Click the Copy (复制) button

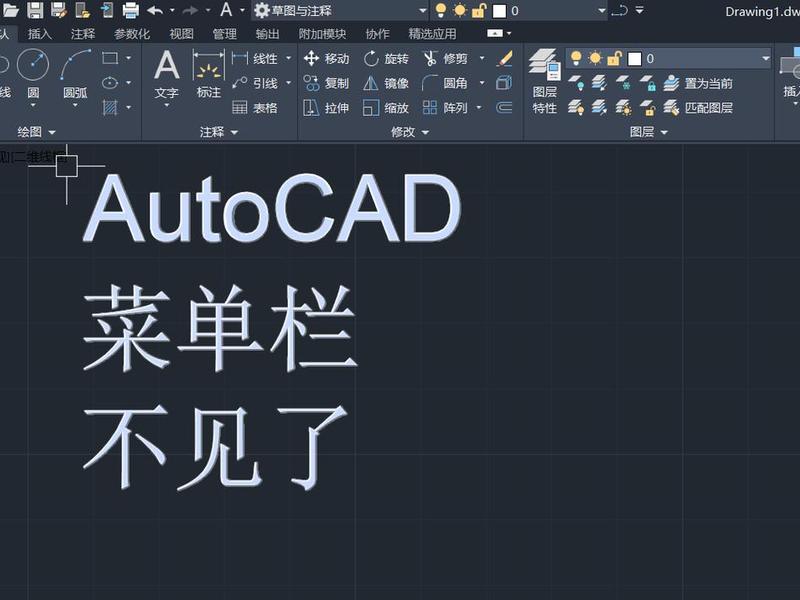click(x=326, y=83)
